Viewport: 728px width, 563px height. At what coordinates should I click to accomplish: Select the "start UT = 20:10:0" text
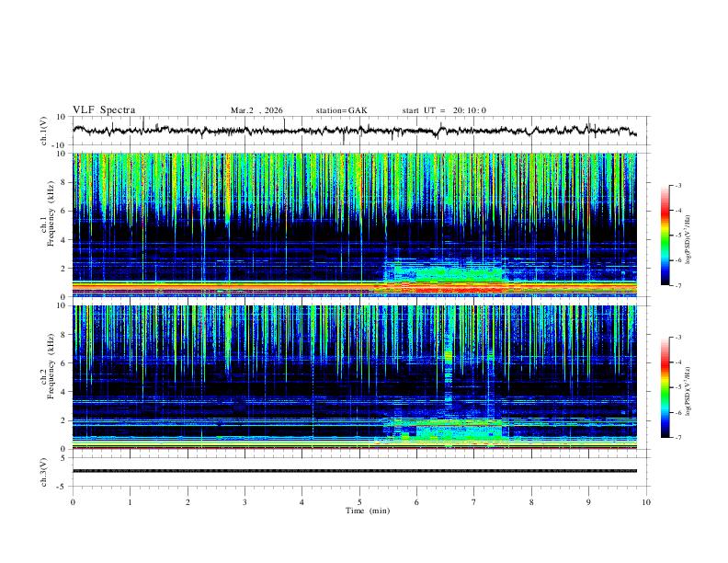tap(444, 110)
